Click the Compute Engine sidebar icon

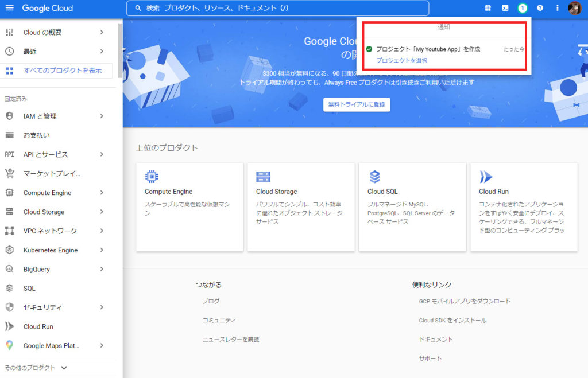[x=9, y=193]
